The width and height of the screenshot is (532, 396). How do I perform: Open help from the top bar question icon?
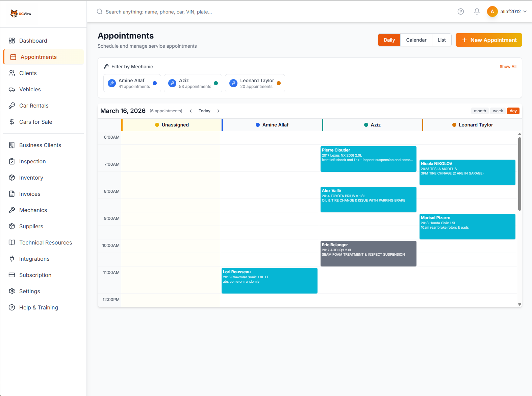pos(461,11)
